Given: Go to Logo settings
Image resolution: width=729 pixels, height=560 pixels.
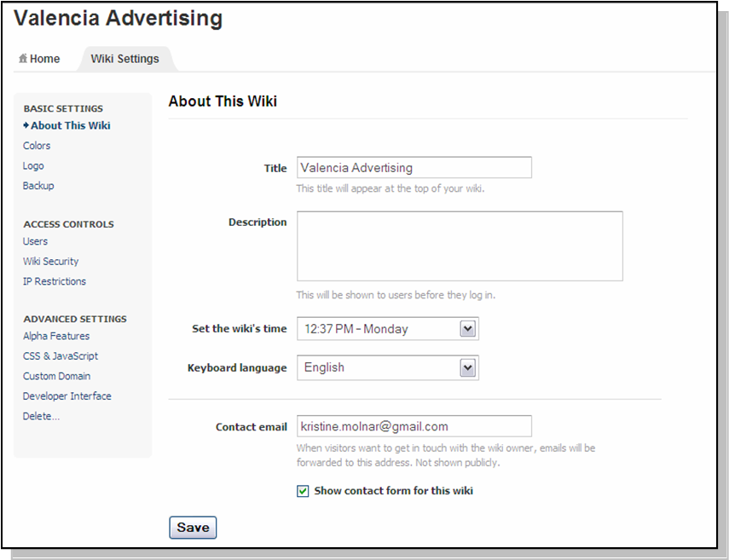Looking at the screenshot, I should coord(33,165).
